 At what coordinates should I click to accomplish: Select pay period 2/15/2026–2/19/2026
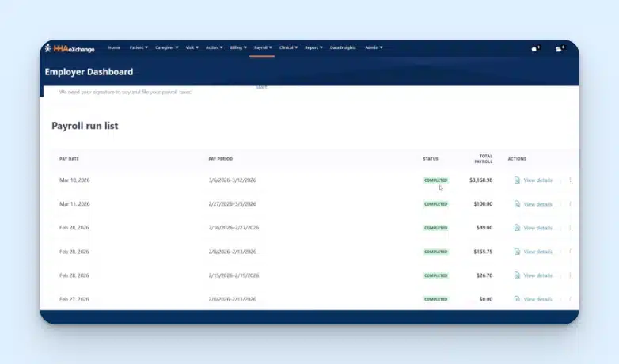[234, 275]
